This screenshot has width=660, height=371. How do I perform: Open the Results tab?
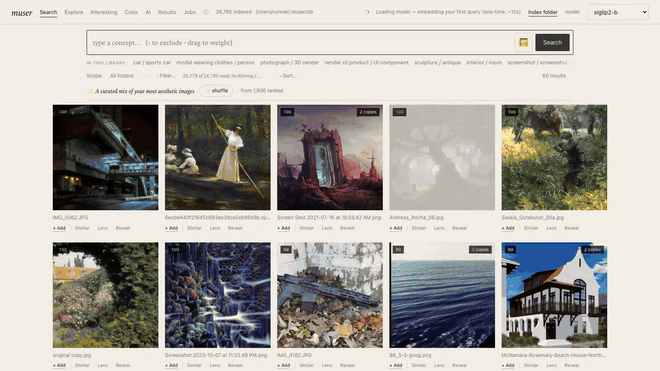click(167, 12)
